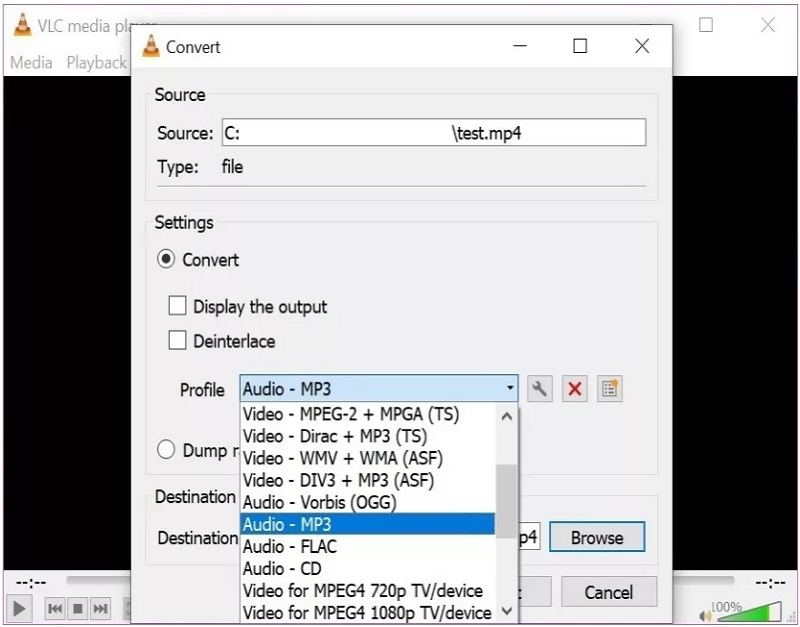Image resolution: width=800 pixels, height=627 pixels.
Task: Open the Media menu in VLC
Action: coord(31,62)
